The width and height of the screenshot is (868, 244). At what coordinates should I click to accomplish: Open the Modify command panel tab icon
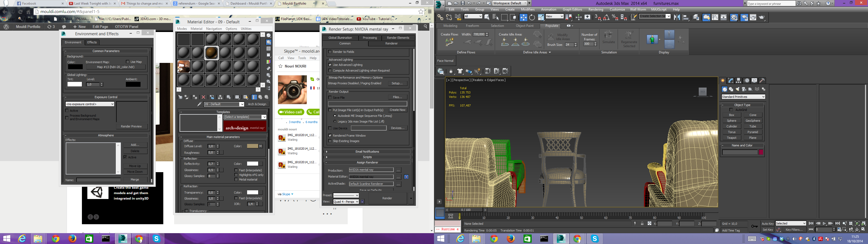click(x=731, y=81)
